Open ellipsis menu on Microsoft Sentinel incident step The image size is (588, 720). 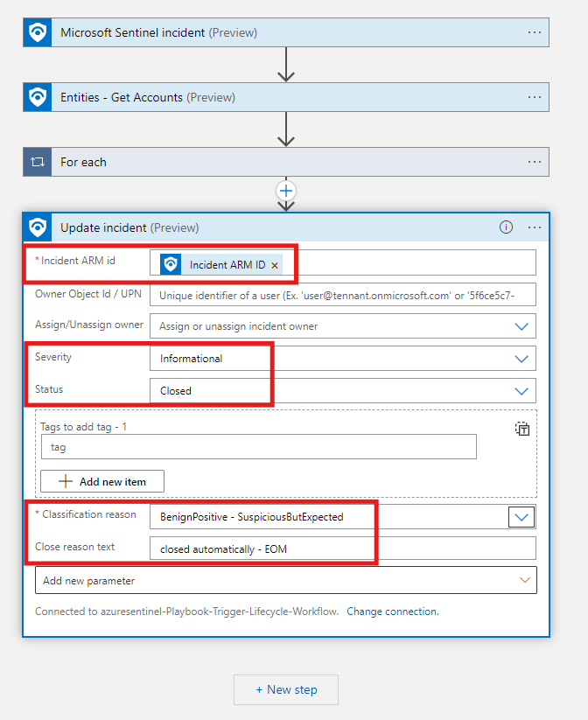tap(535, 32)
